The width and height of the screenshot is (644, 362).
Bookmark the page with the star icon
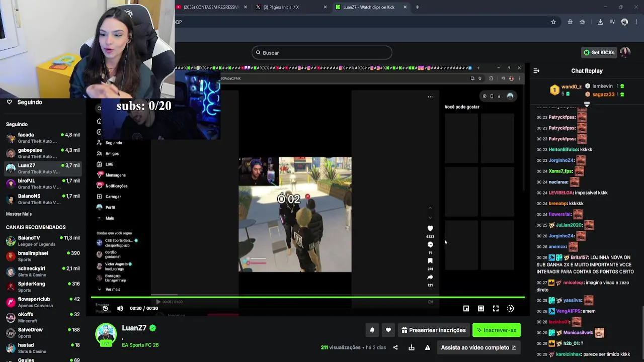pyautogui.click(x=553, y=22)
